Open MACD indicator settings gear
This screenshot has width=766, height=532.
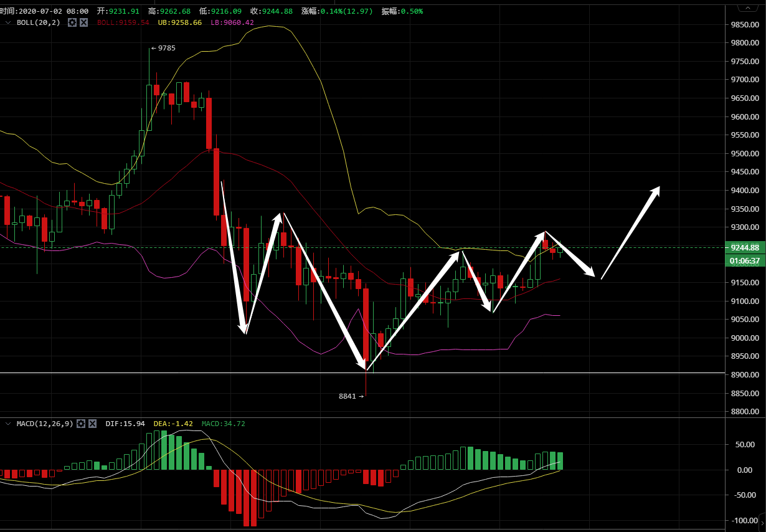pos(81,424)
